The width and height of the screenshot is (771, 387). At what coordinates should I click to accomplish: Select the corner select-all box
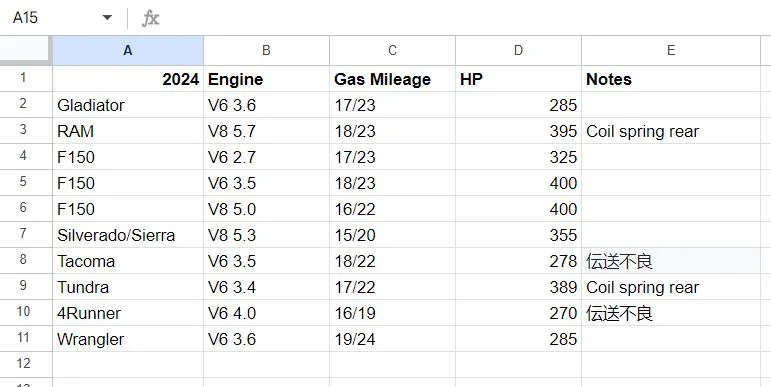[x=26, y=50]
